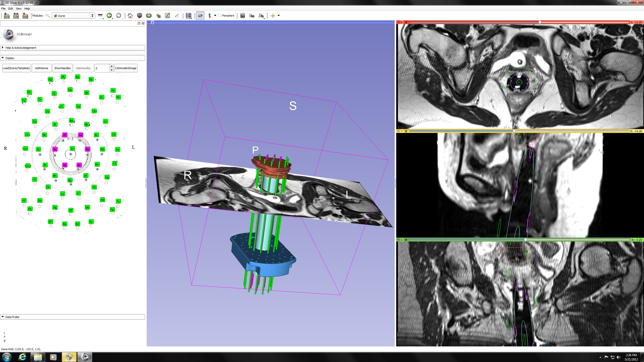This screenshot has width=644, height=362.
Task: Select the Iu center needle radio button
Action: (71, 154)
